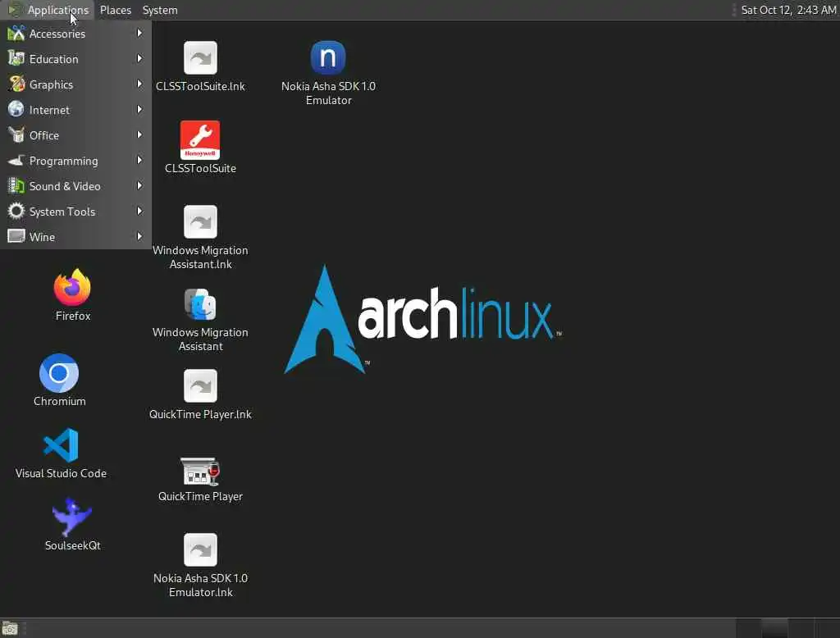Image resolution: width=840 pixels, height=638 pixels.
Task: Click the Sound & Video icon
Action: (x=16, y=186)
